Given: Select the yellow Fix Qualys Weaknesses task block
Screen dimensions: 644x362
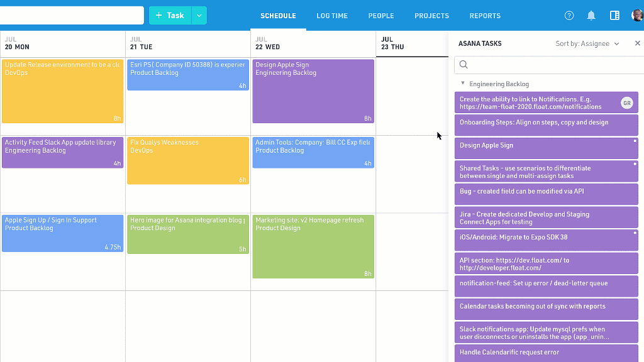Looking at the screenshot, I should coord(188,160).
